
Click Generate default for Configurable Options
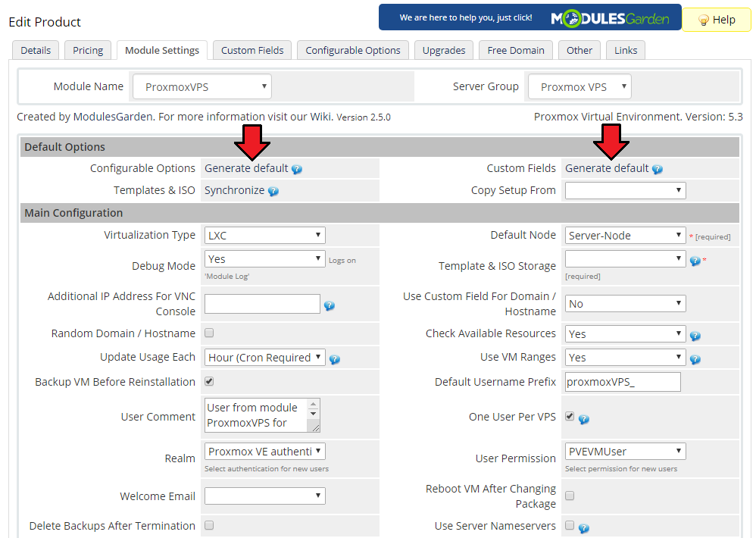(246, 168)
